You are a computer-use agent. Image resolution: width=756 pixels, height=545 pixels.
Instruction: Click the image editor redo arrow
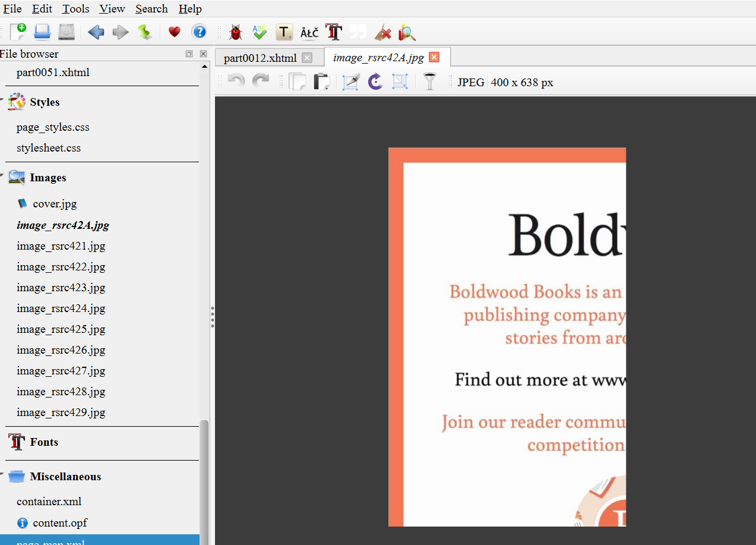pyautogui.click(x=261, y=81)
